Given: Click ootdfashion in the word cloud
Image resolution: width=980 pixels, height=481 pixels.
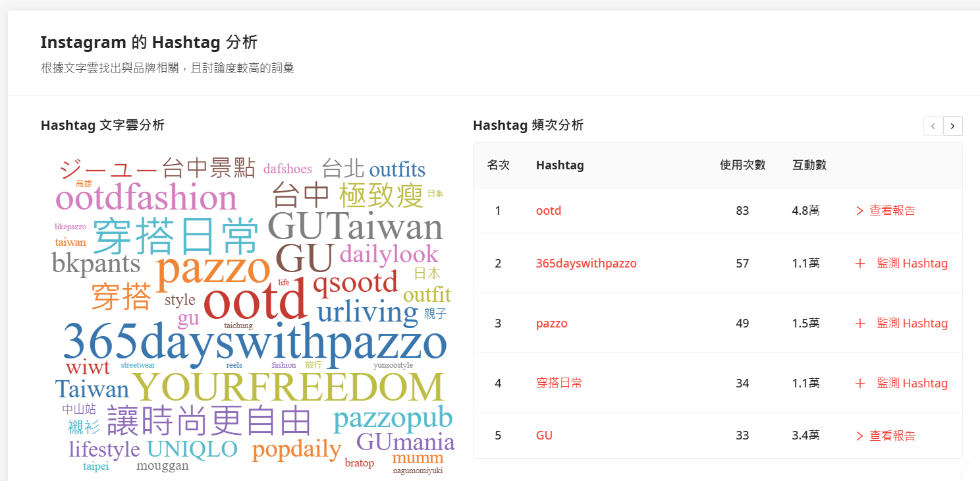Looking at the screenshot, I should (146, 198).
